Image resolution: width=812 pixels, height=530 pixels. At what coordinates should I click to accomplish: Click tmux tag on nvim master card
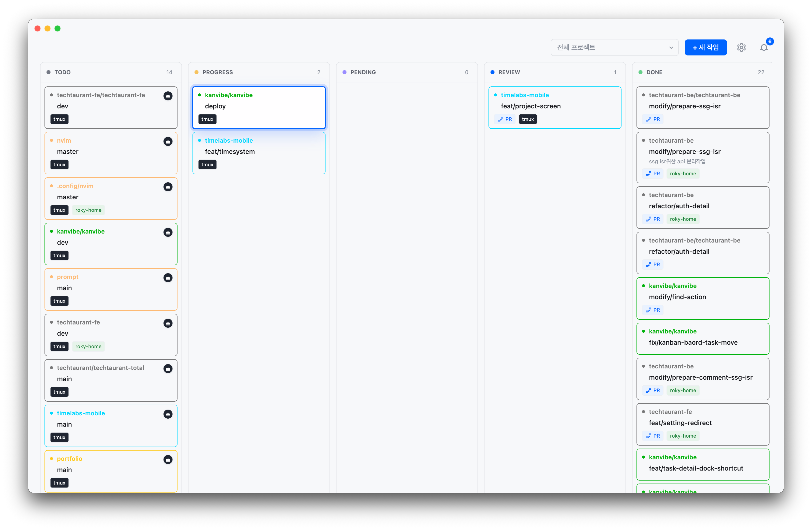click(x=59, y=165)
